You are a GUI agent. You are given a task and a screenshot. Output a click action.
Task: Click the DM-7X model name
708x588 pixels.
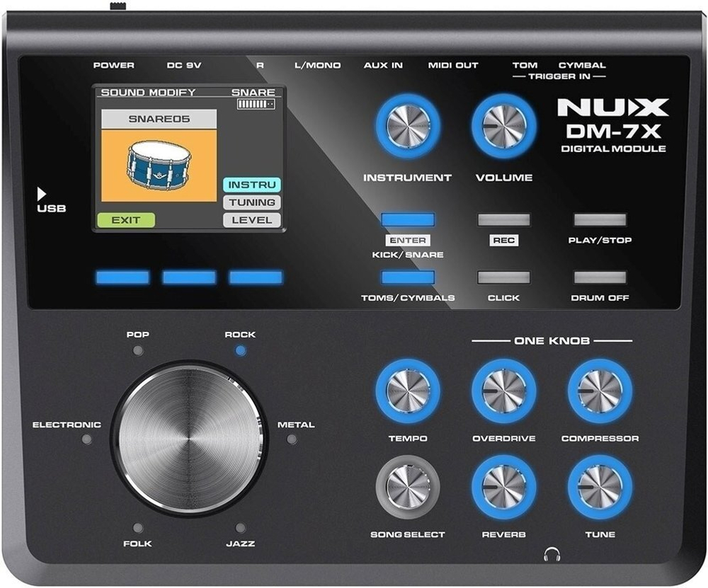[613, 132]
